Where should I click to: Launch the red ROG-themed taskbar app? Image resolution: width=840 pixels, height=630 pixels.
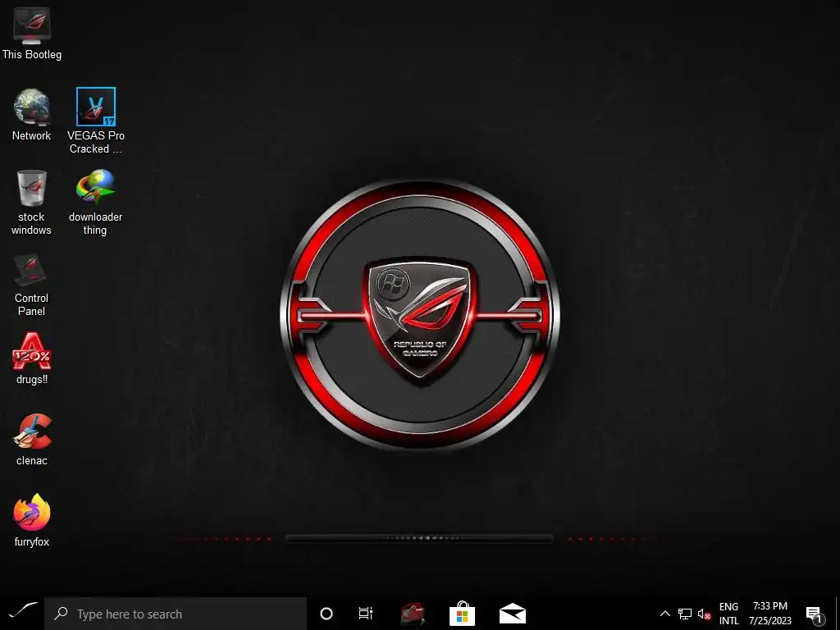point(413,614)
